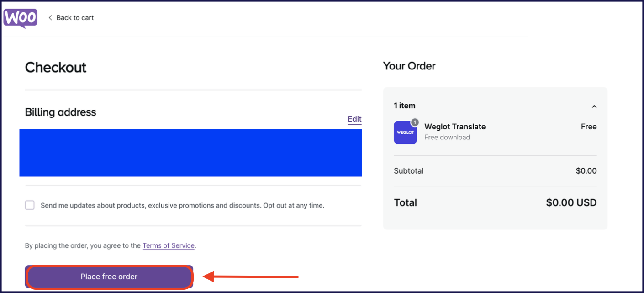Edit the billing address
Viewport: 644px width, 293px height.
point(354,119)
